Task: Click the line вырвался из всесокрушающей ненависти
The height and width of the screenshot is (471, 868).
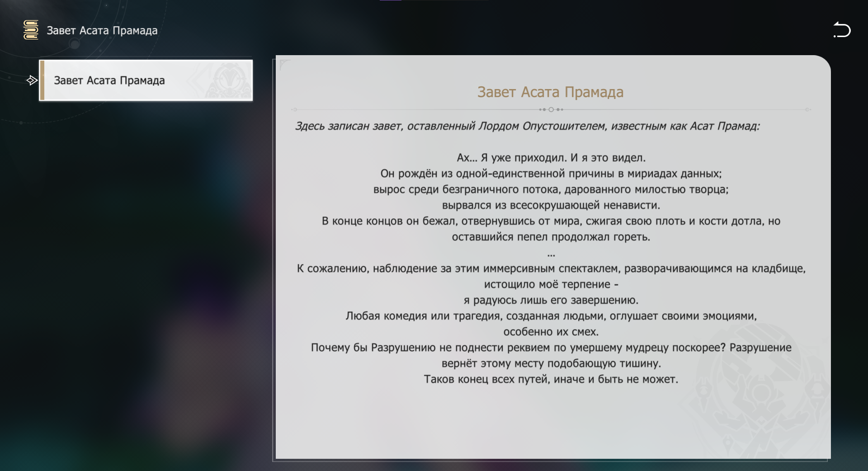Action: coord(551,205)
